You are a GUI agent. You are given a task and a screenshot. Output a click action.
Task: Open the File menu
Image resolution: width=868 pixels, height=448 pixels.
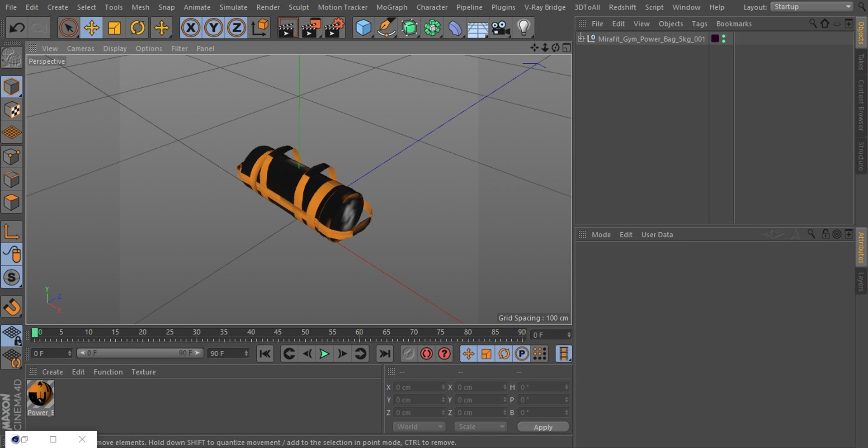coord(11,7)
